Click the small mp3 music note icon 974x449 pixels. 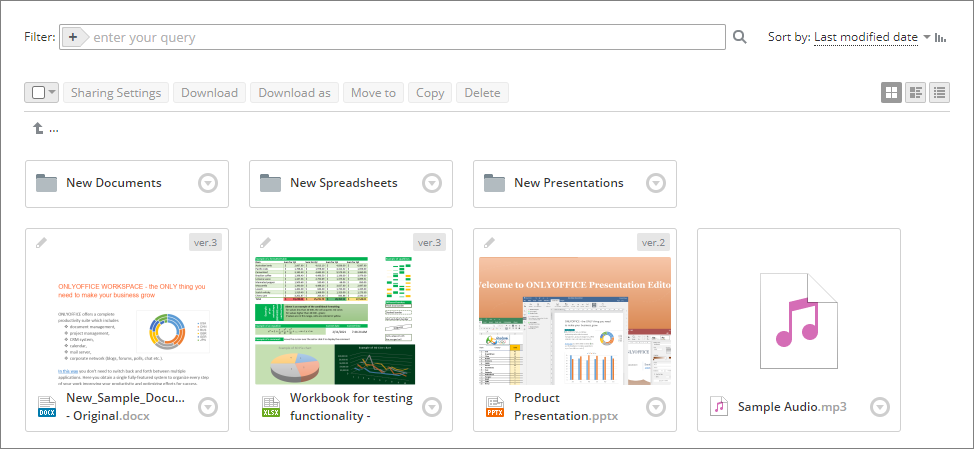[x=719, y=407]
